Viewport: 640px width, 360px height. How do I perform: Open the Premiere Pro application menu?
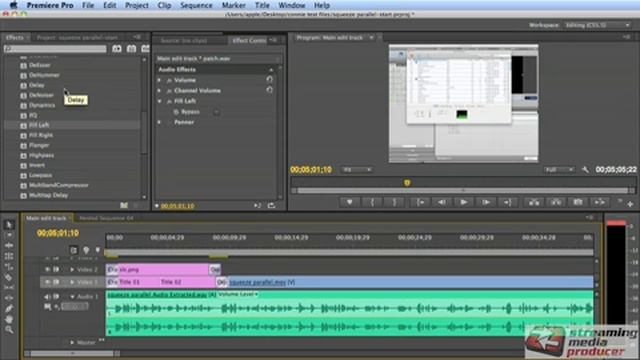click(50, 5)
